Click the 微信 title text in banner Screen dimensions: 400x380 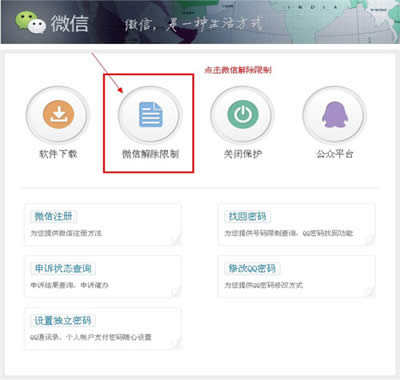[70, 23]
